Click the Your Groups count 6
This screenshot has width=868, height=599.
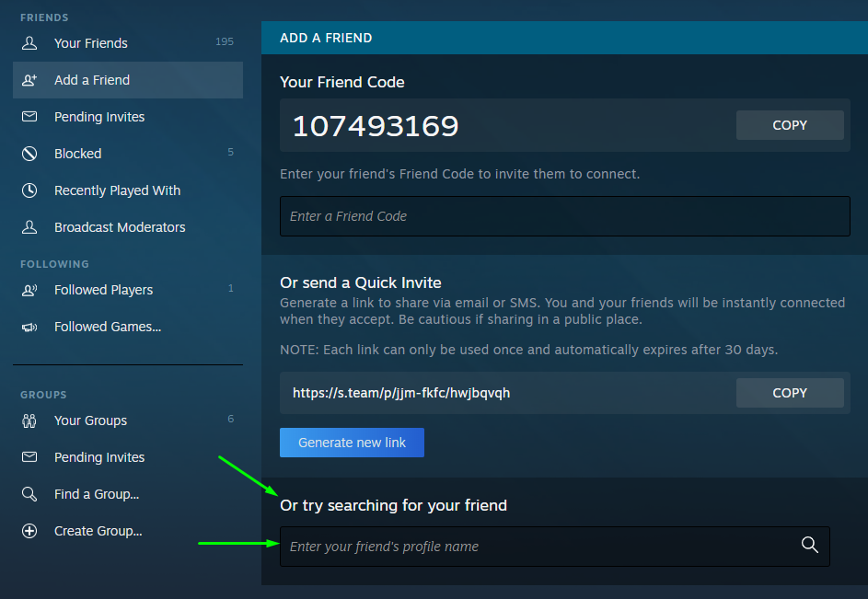pyautogui.click(x=231, y=419)
